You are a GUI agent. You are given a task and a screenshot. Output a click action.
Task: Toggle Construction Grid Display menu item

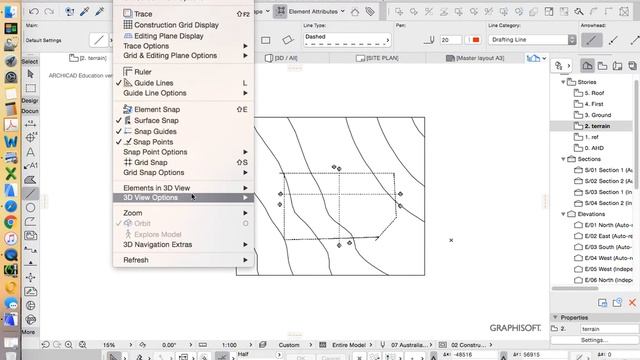pos(183,25)
